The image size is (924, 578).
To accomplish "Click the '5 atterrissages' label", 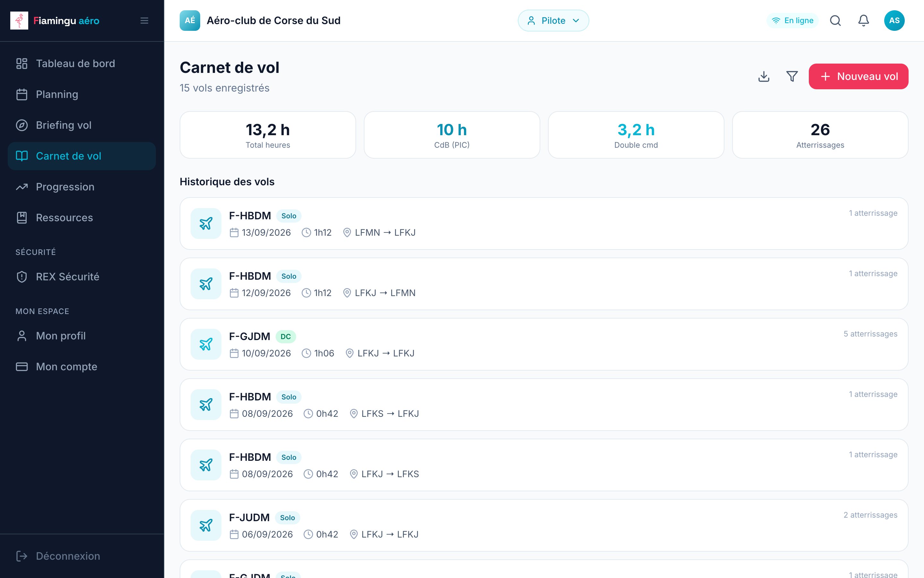I will pyautogui.click(x=870, y=334).
